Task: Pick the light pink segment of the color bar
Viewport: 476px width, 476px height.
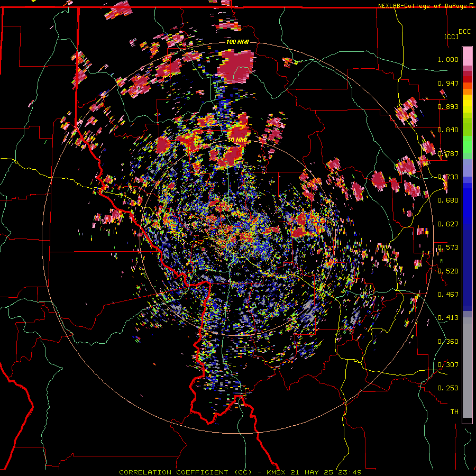Action: (x=467, y=57)
